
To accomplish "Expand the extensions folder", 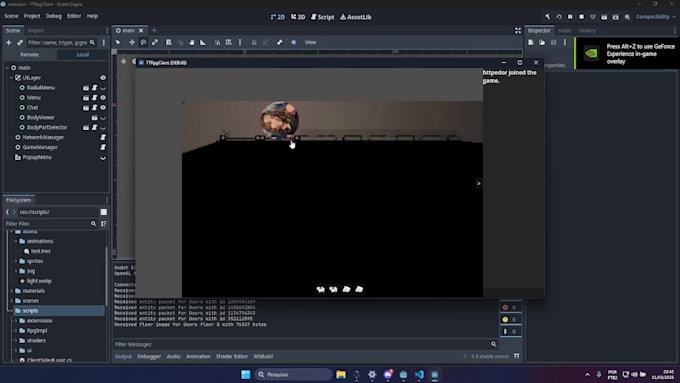I will point(16,321).
